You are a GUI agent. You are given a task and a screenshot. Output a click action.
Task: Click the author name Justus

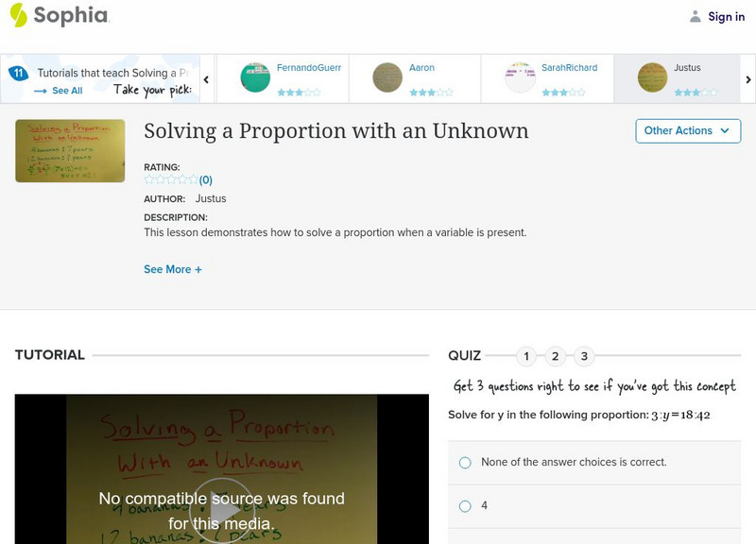(x=211, y=198)
